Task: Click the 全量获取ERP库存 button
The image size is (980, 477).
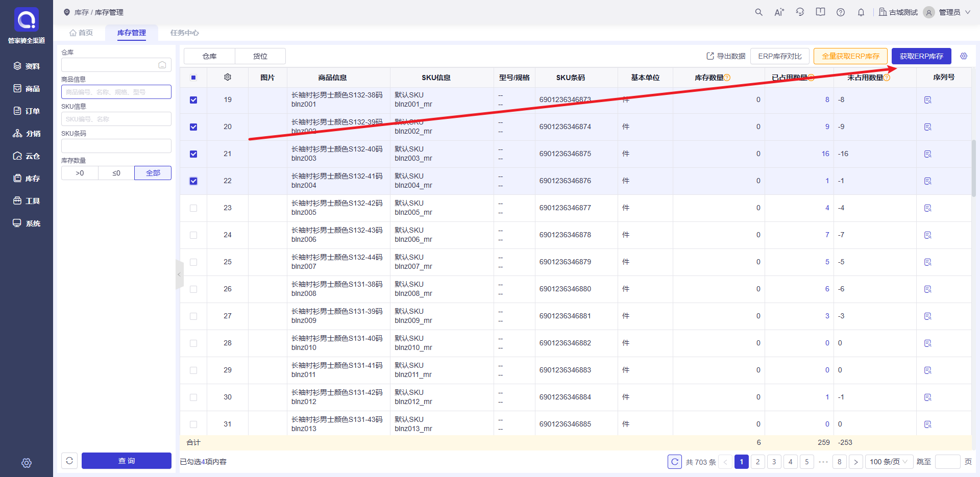Action: (x=850, y=56)
